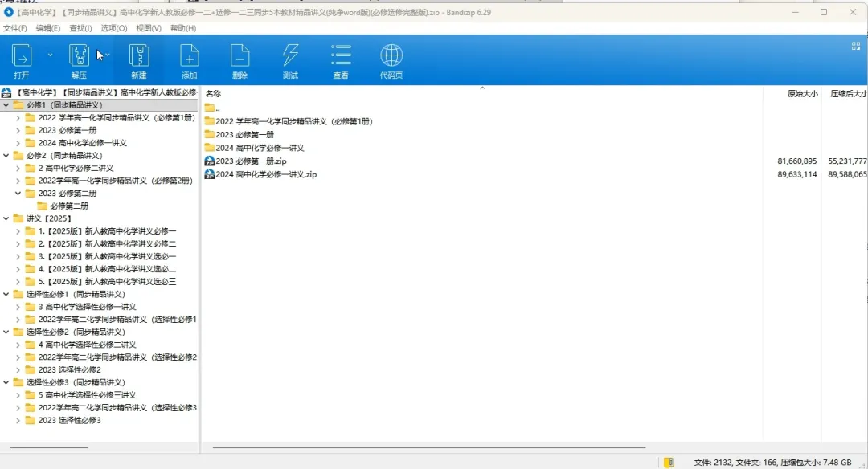Sort by 原始大小 column header
The height and width of the screenshot is (469, 868).
(802, 93)
